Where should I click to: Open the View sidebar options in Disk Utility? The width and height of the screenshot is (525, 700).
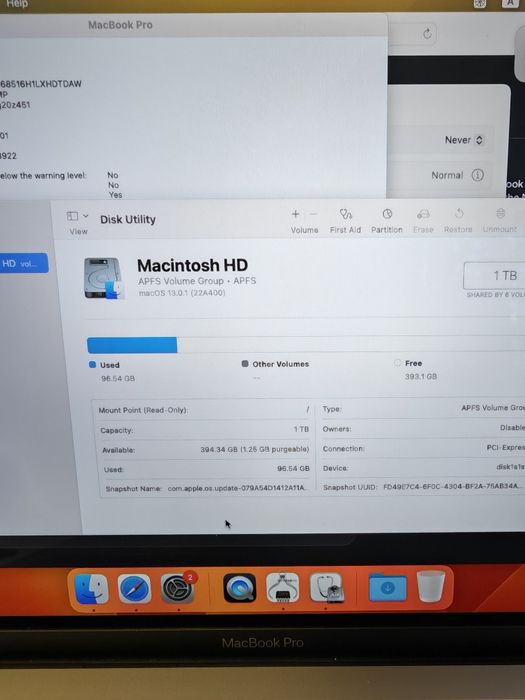[x=77, y=217]
